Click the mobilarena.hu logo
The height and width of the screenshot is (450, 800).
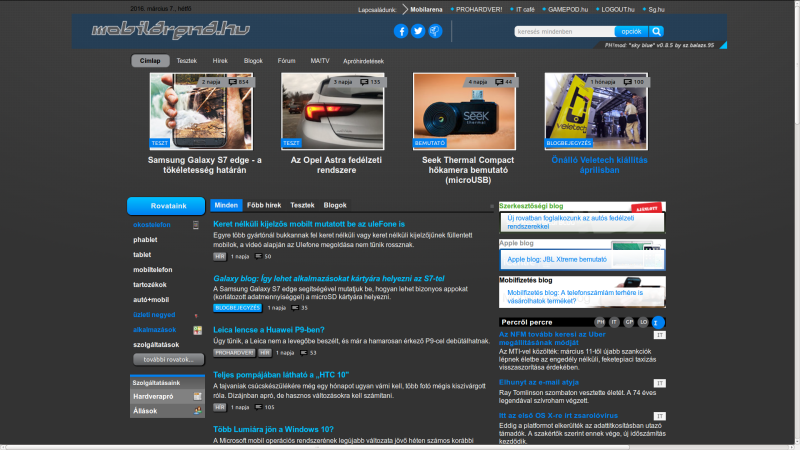click(x=170, y=30)
